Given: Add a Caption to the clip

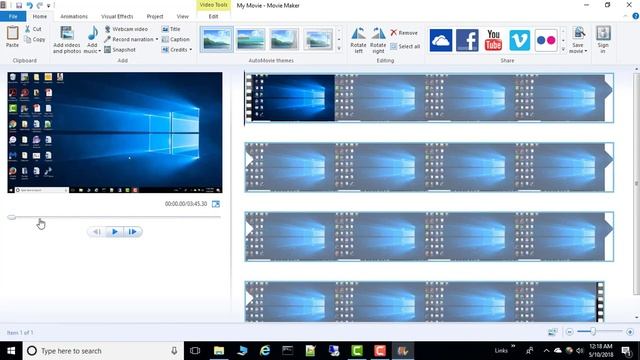Looking at the screenshot, I should (x=176, y=39).
